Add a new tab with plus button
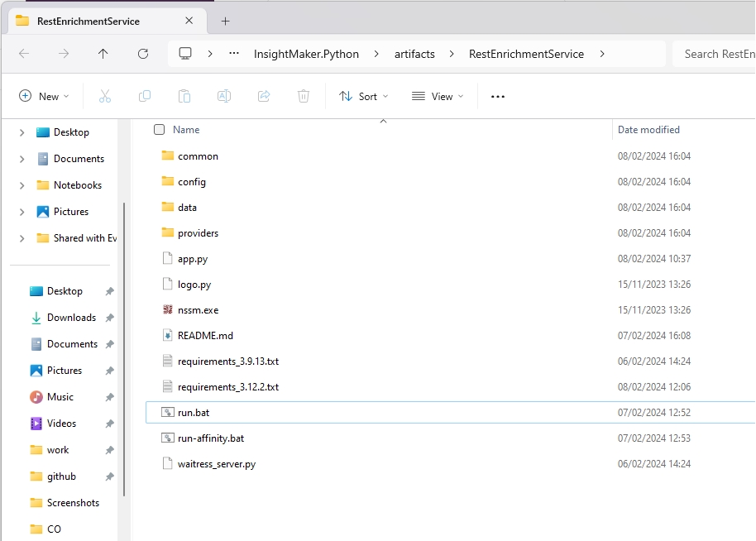 [225, 21]
